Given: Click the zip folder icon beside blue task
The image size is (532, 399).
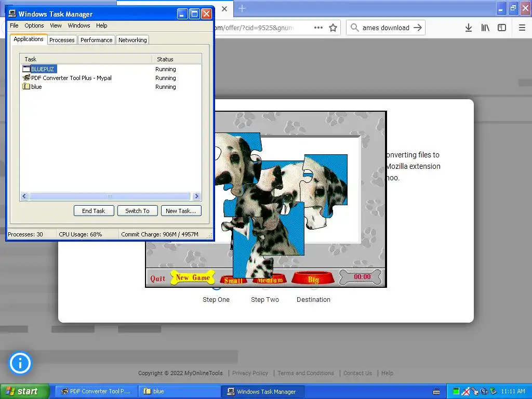Looking at the screenshot, I should pos(26,86).
